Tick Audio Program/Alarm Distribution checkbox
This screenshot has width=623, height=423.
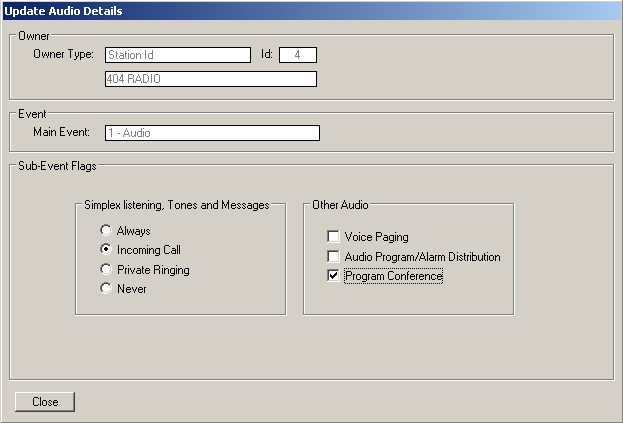pos(333,257)
